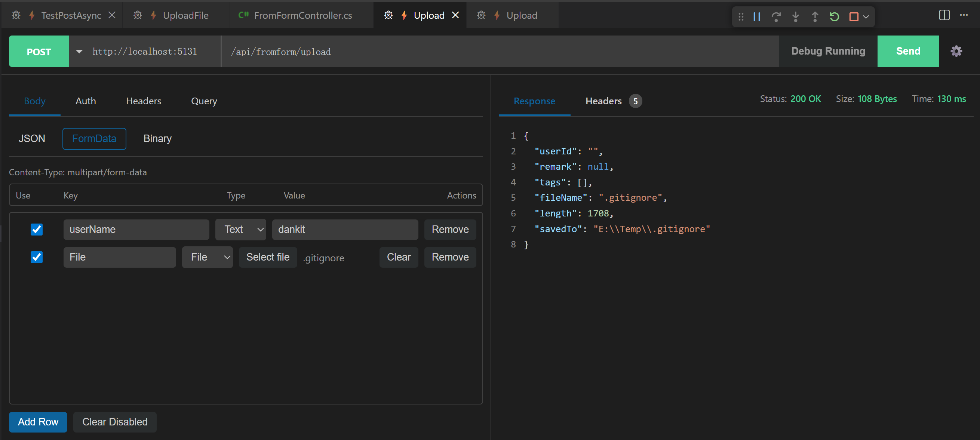Uncheck the userName row checkbox
This screenshot has width=980, height=440.
(37, 229)
